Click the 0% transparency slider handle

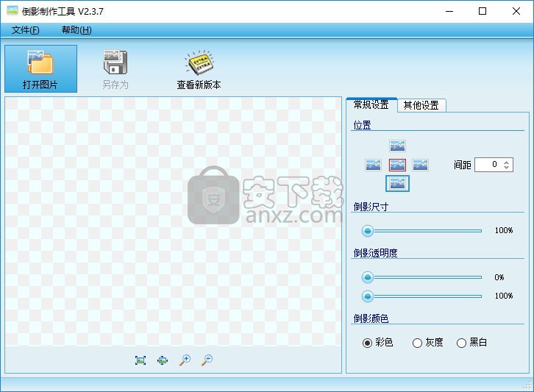(368, 277)
